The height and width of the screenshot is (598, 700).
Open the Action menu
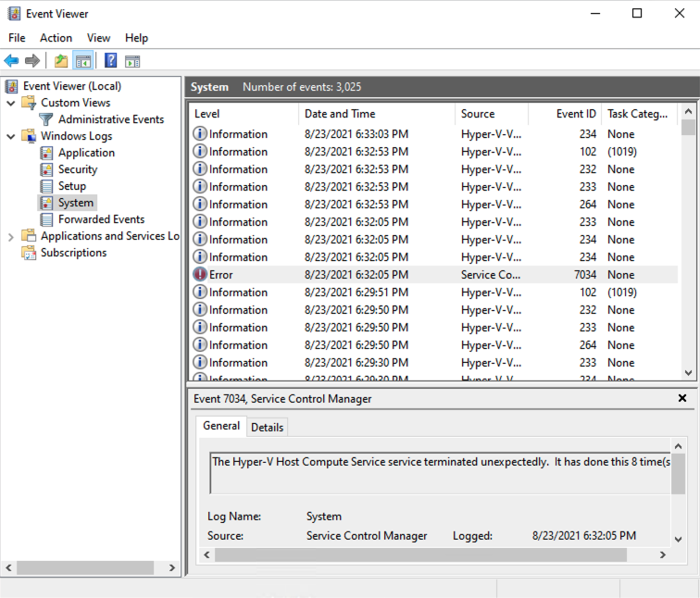(x=56, y=38)
